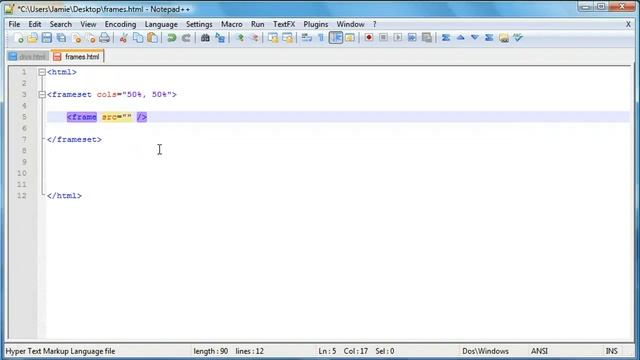Click the spell-check checkmark toolbar icon

tap(518, 38)
